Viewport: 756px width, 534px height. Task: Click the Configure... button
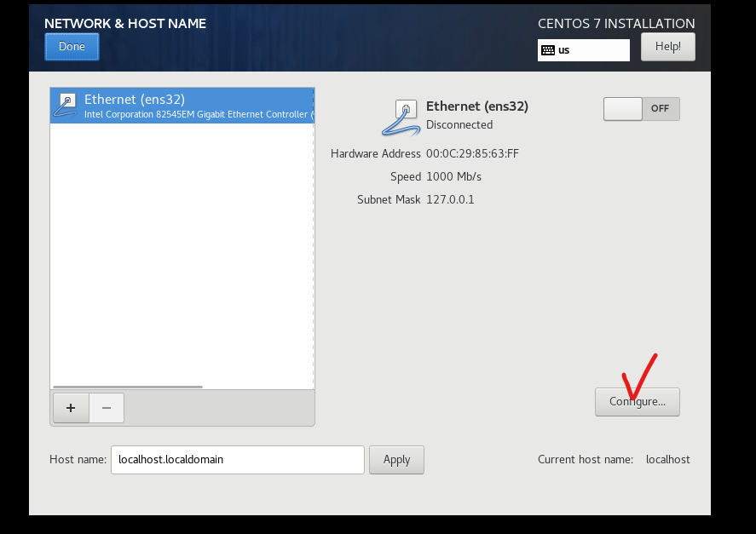tap(637, 402)
